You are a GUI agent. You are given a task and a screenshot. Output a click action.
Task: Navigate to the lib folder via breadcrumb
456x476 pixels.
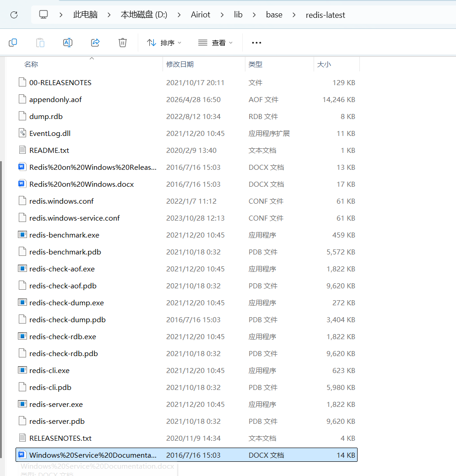tap(238, 15)
